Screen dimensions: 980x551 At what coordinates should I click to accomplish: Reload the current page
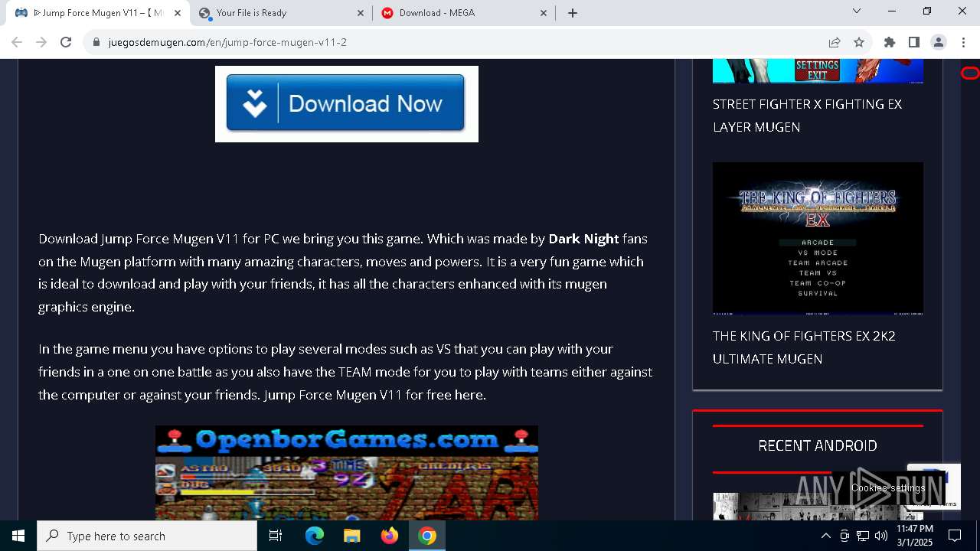click(66, 42)
